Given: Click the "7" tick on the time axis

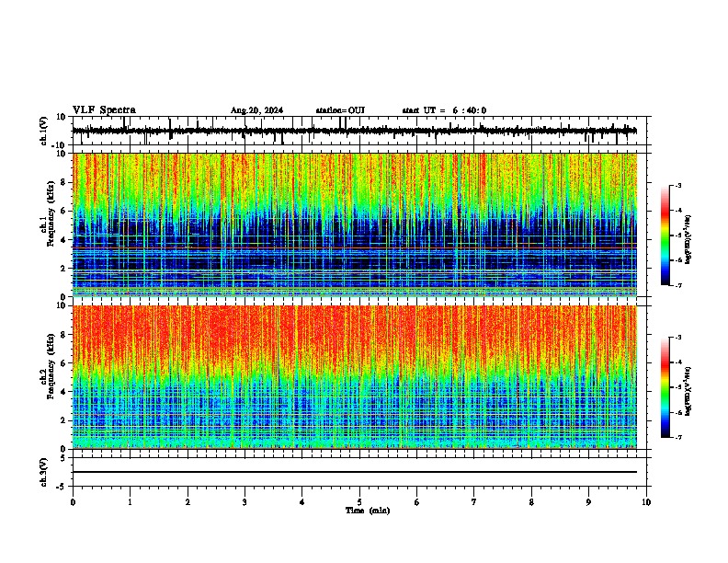Looking at the screenshot, I should (x=474, y=502).
